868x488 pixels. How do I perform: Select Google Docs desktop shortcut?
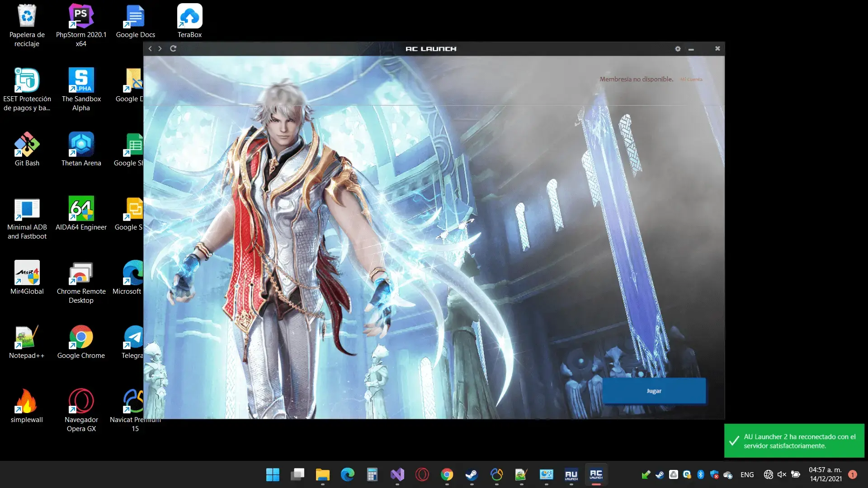coord(136,21)
